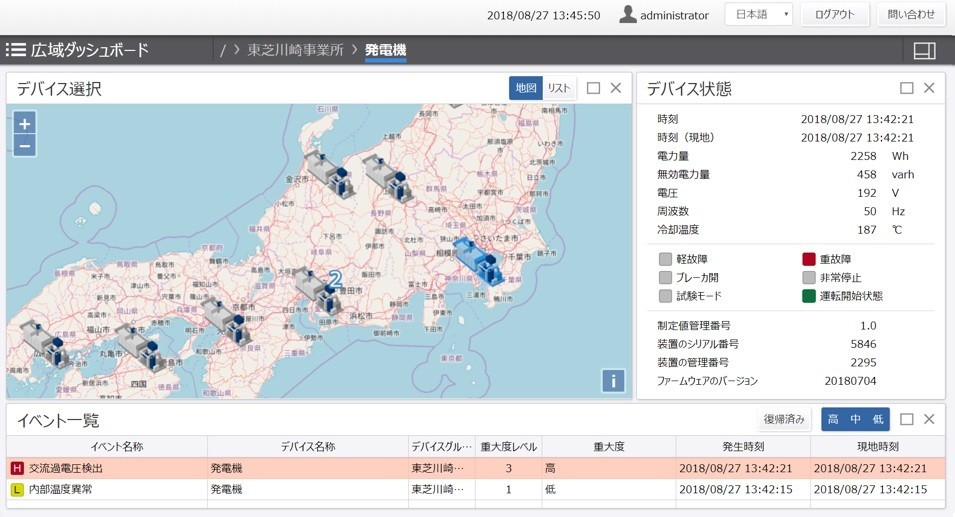Click the red 重故障 status indicator
The width and height of the screenshot is (955, 517).
(809, 260)
